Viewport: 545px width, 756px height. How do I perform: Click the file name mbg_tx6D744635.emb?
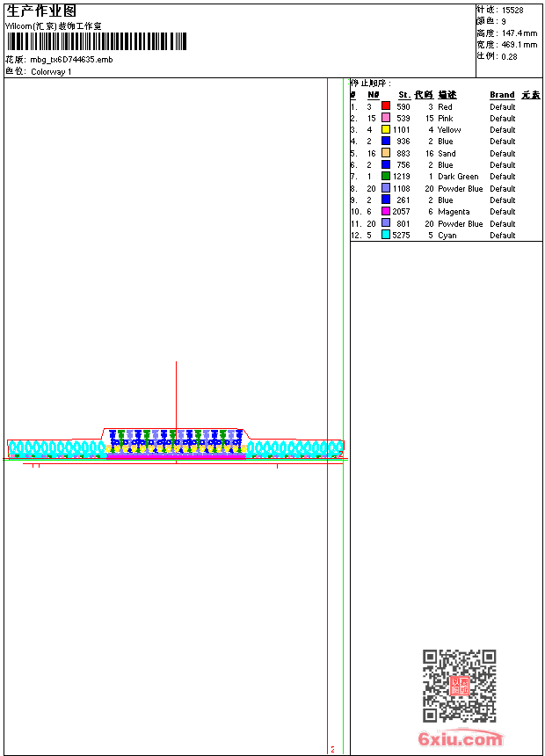(71, 60)
